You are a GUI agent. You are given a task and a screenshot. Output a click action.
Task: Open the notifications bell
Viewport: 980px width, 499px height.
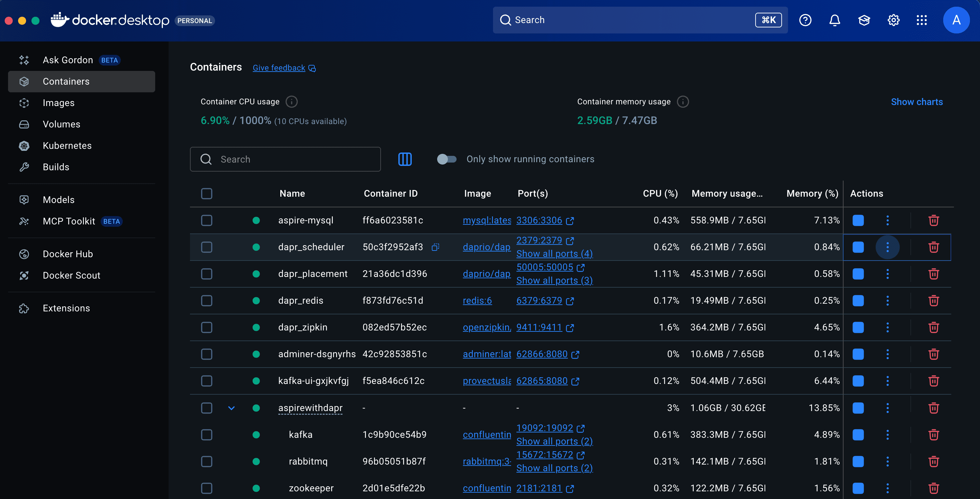tap(834, 20)
